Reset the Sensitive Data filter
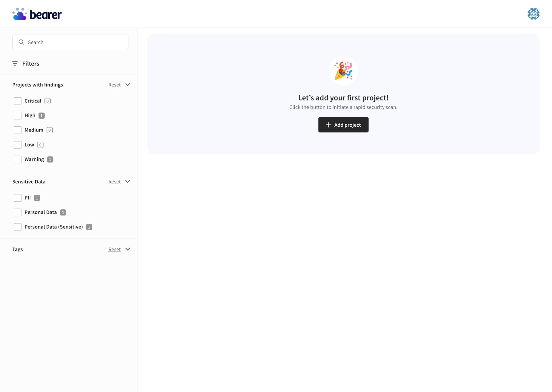Screen dimensions: 552x392 click(x=114, y=181)
